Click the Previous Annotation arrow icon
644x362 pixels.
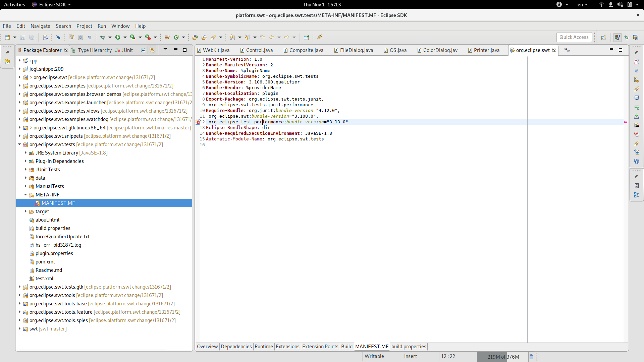[x=248, y=37]
